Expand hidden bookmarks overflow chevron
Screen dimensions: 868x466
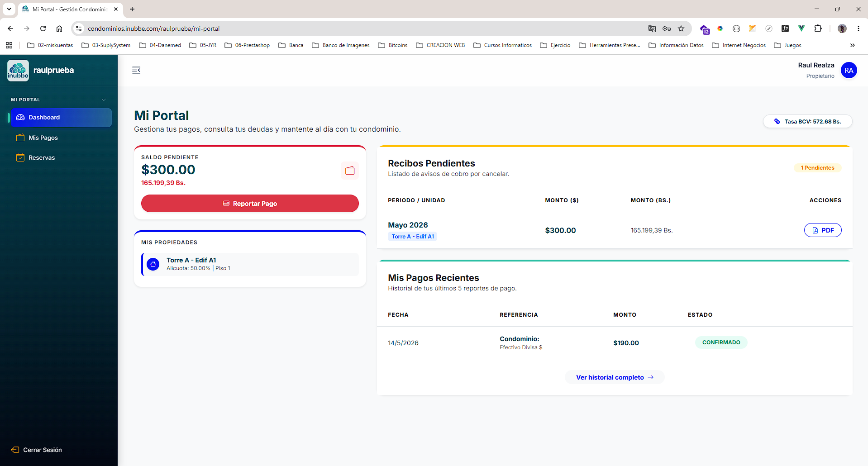coord(853,45)
